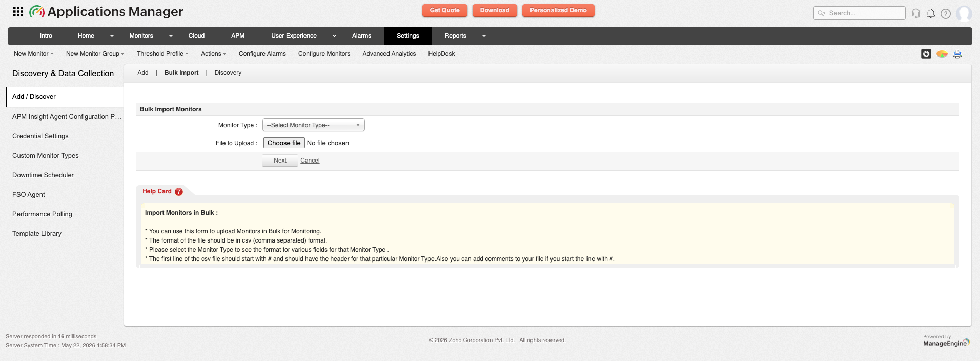Open Configure Alarms link
This screenshot has height=361, width=980.
[262, 54]
